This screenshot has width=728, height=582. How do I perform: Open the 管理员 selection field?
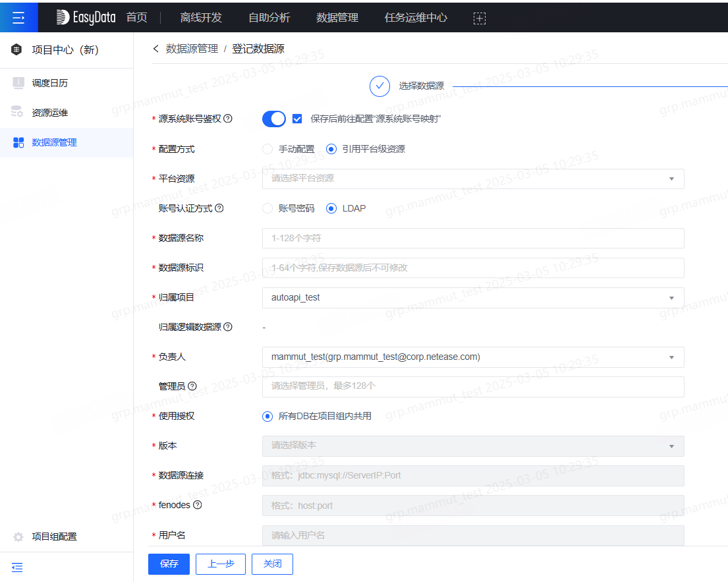pos(473,387)
